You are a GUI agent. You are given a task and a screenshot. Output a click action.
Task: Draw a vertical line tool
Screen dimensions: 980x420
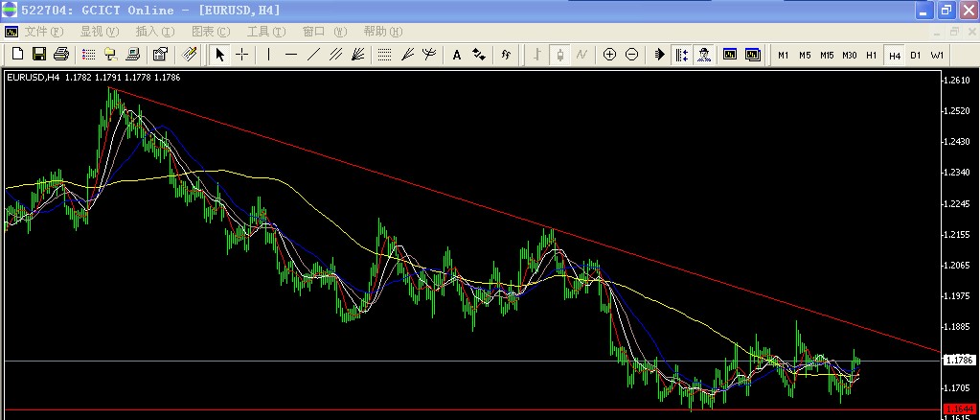tap(268, 55)
